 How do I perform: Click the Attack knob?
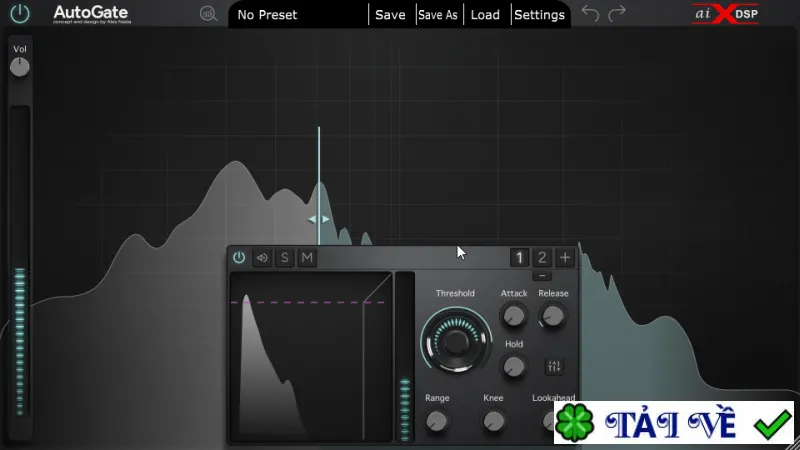[x=513, y=316]
